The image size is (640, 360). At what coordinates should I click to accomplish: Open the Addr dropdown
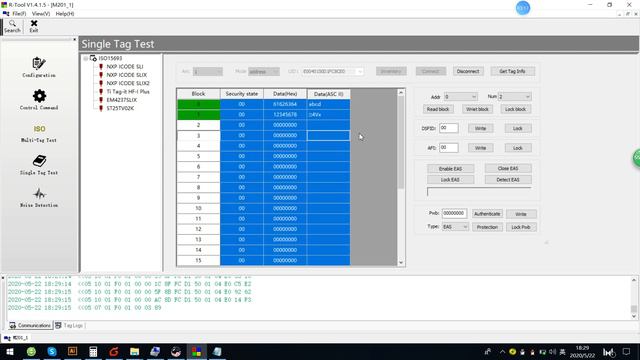461,97
